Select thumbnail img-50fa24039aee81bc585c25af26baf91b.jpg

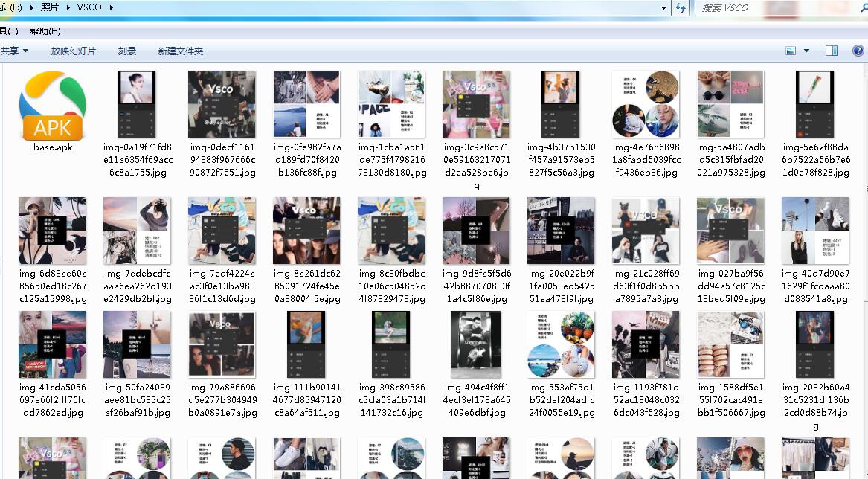pos(138,344)
